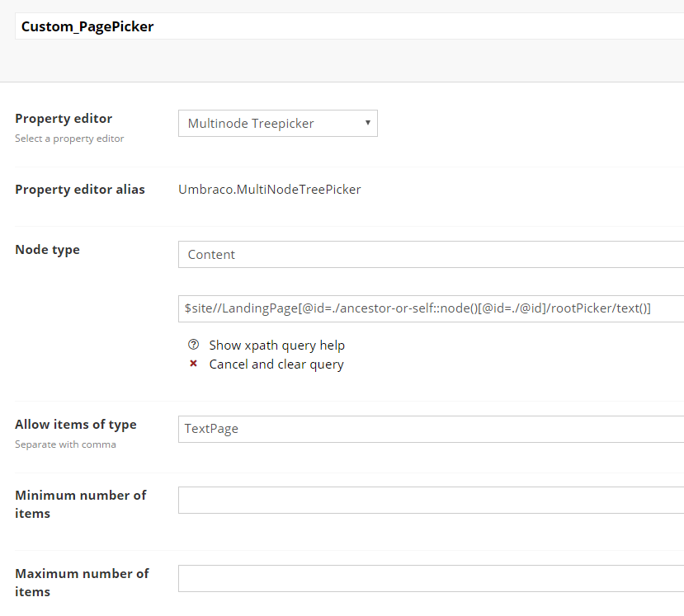This screenshot has width=684, height=616.
Task: Click the Umbraco.MultiNodeTreePicker alias text
Action: coord(270,190)
